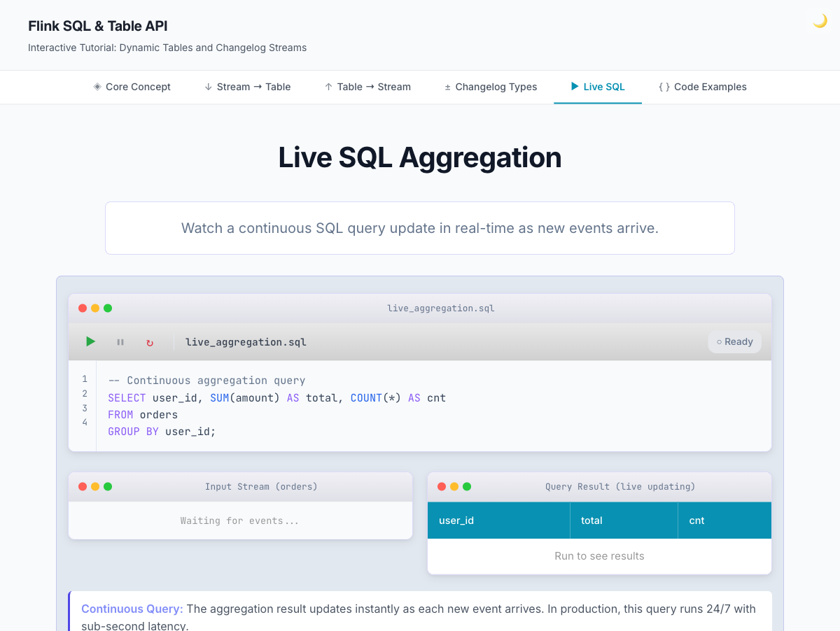Run the query with the green play icon
The width and height of the screenshot is (840, 631).
tap(90, 341)
